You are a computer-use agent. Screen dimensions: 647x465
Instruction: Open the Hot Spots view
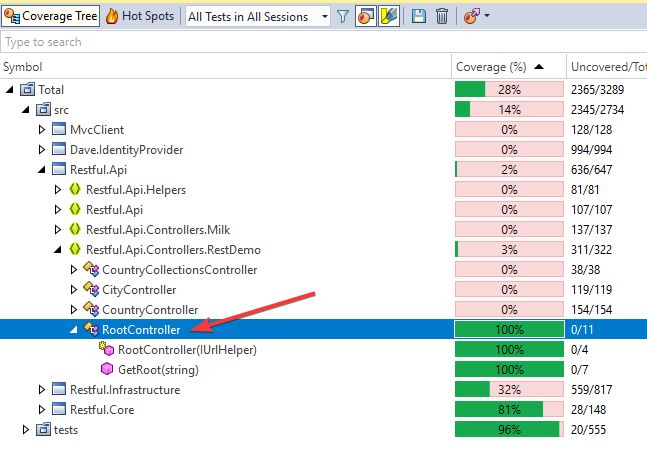pos(140,16)
